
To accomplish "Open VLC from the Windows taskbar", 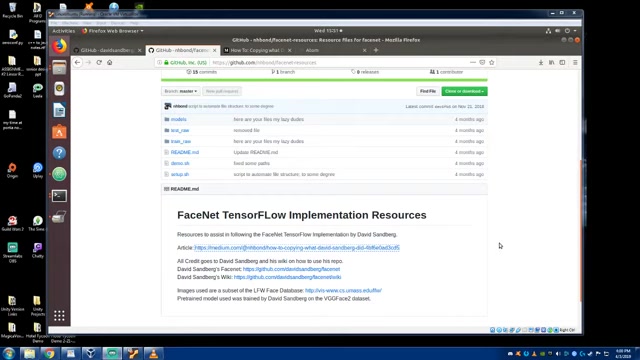I will click(153, 353).
